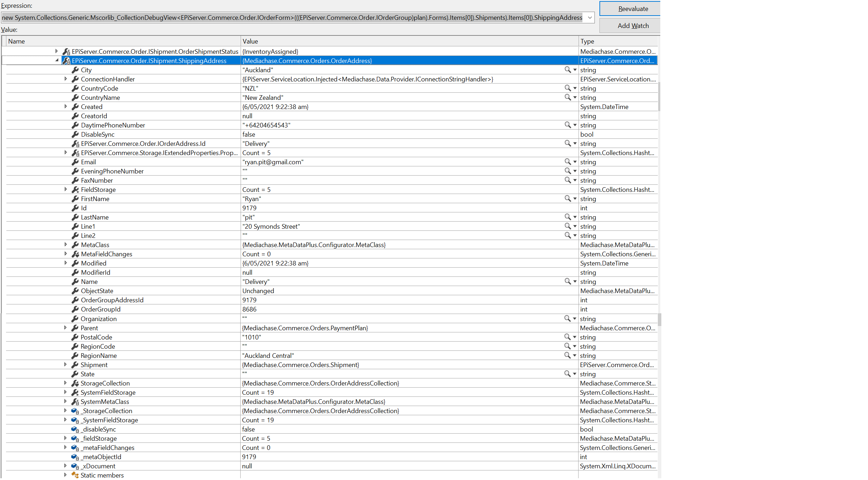This screenshot has width=868, height=480.
Task: Open the Expression history dropdown
Action: click(x=590, y=18)
